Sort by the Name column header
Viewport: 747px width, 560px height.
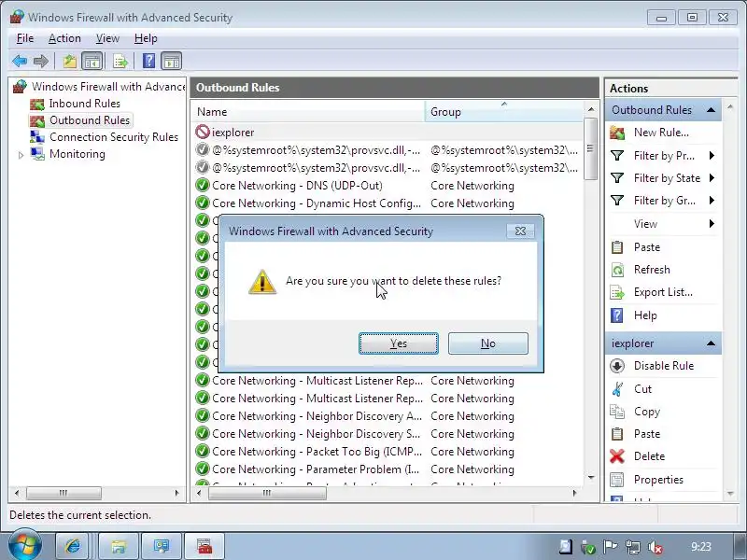click(x=309, y=112)
